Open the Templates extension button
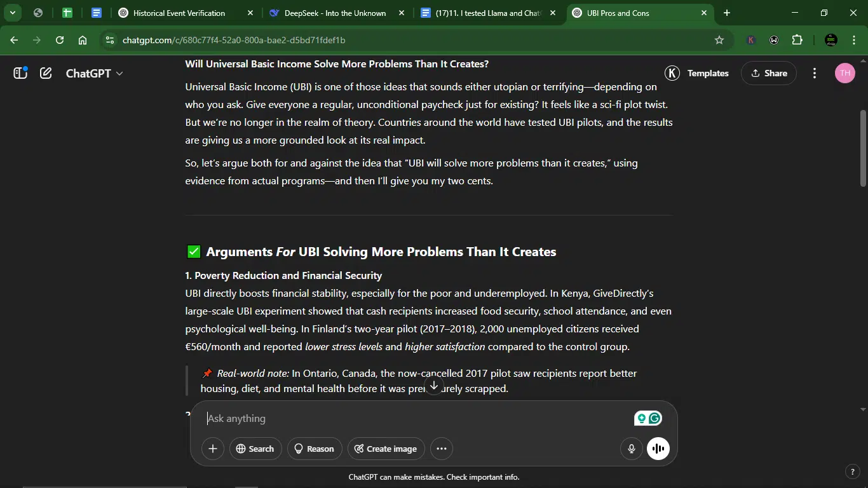 tap(697, 73)
